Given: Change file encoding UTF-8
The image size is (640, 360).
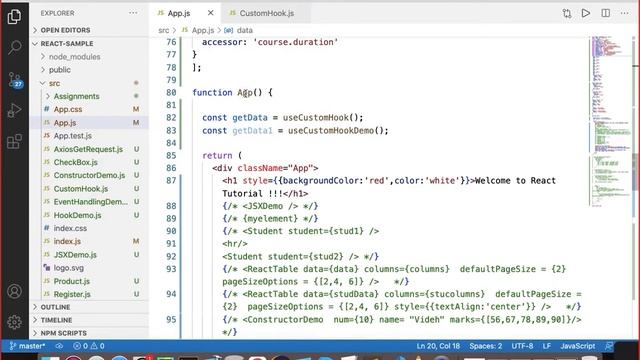Looking at the screenshot, I should point(522,346).
